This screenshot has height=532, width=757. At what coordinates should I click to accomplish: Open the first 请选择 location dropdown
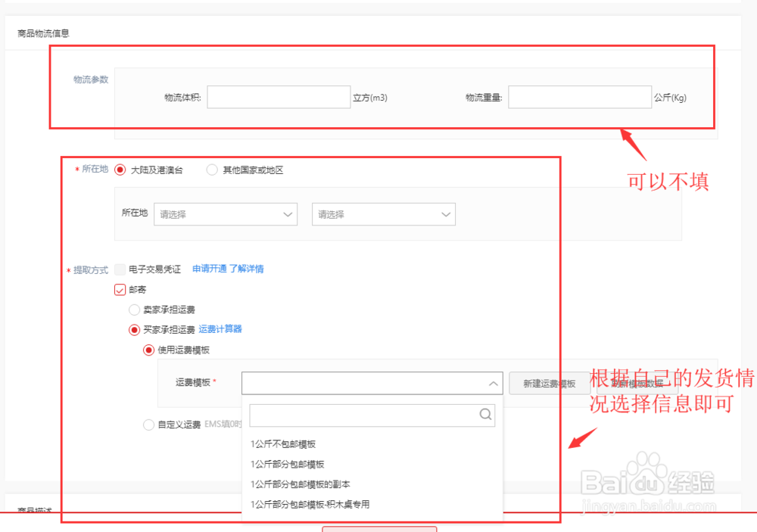pos(226,214)
